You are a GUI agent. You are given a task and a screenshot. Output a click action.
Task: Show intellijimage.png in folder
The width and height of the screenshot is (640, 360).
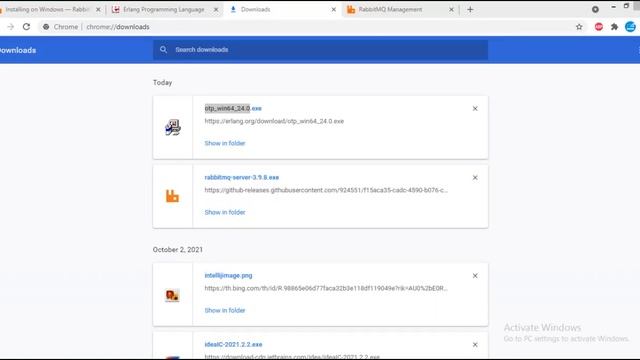coord(225,310)
